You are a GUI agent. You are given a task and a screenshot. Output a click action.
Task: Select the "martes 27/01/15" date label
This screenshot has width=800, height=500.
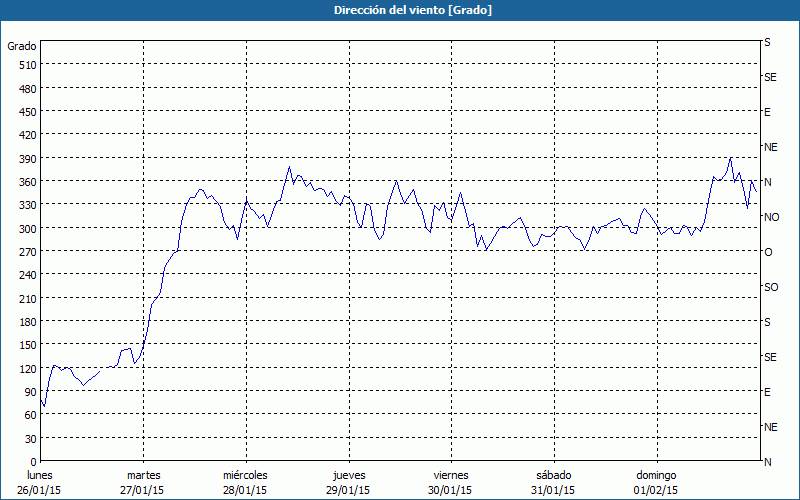point(143,483)
